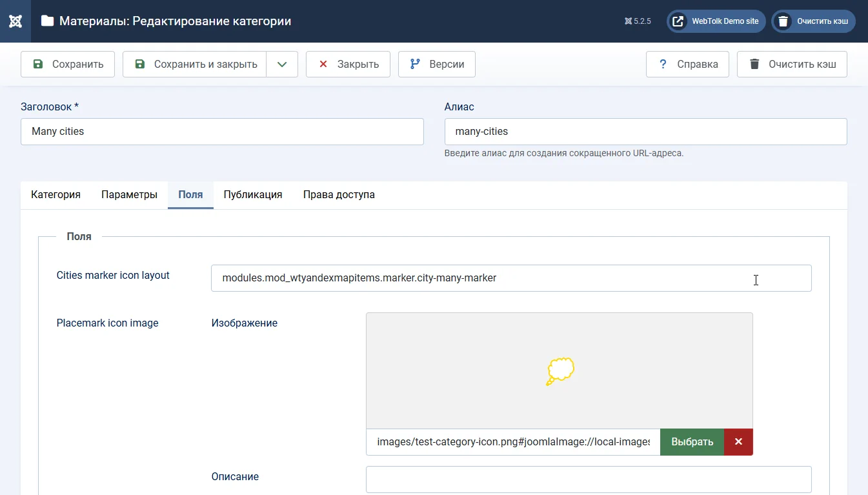Click Cities marker icon layout input field
The width and height of the screenshot is (868, 495).
coord(511,278)
